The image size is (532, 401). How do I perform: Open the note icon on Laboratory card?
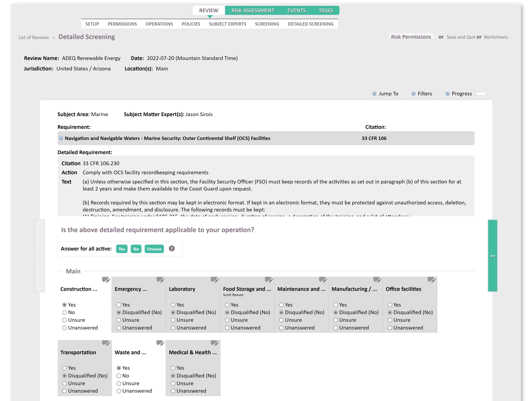pyautogui.click(x=215, y=280)
